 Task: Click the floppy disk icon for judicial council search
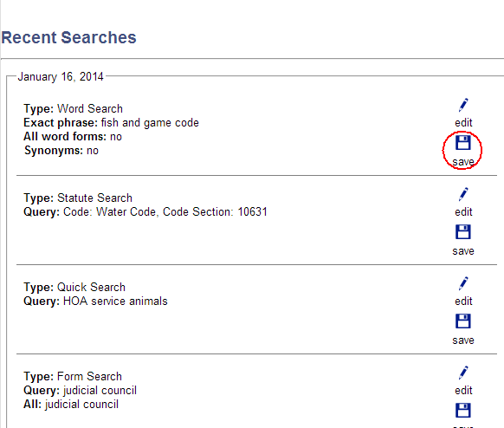point(462,411)
